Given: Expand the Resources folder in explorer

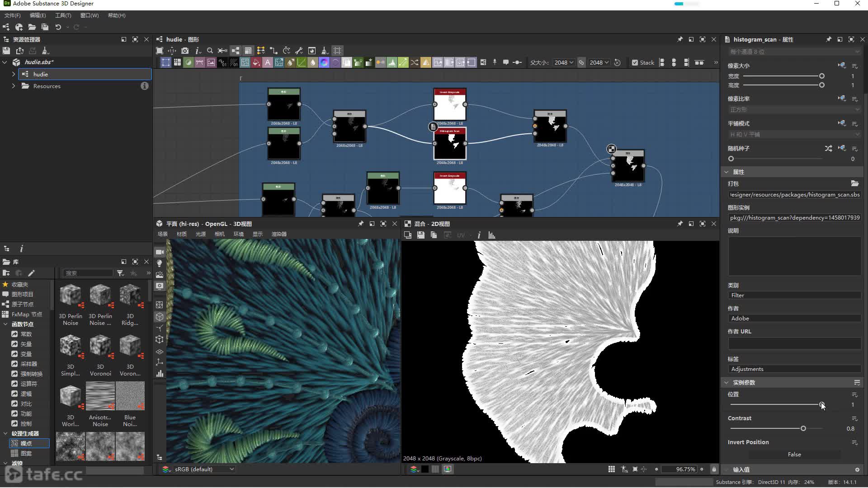Looking at the screenshot, I should pyautogui.click(x=13, y=86).
